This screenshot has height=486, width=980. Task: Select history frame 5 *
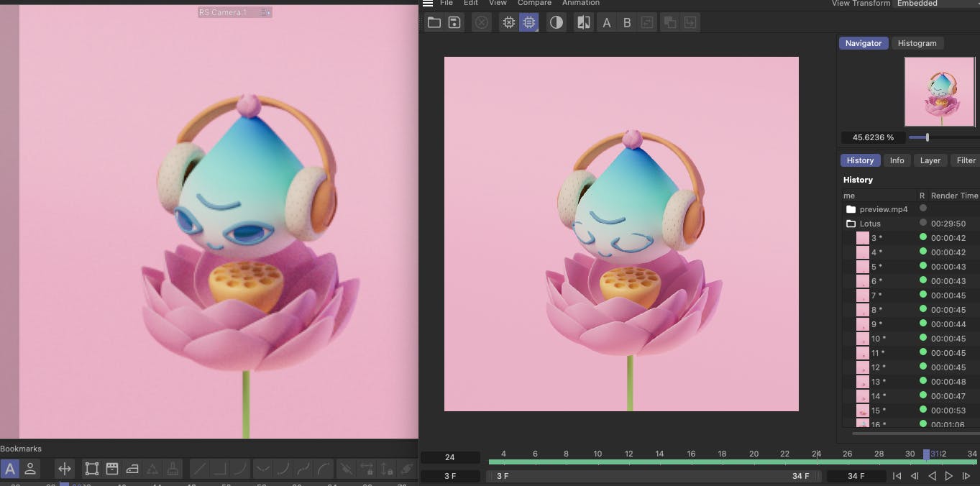point(876,267)
